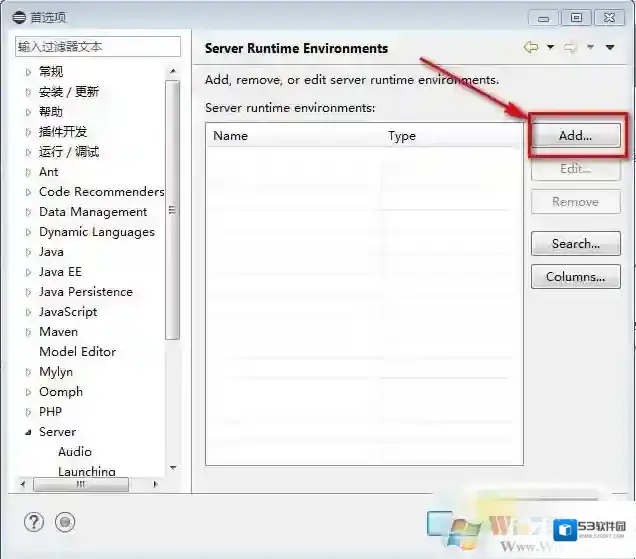Click the filter text input field
The width and height of the screenshot is (636, 559).
[x=97, y=47]
